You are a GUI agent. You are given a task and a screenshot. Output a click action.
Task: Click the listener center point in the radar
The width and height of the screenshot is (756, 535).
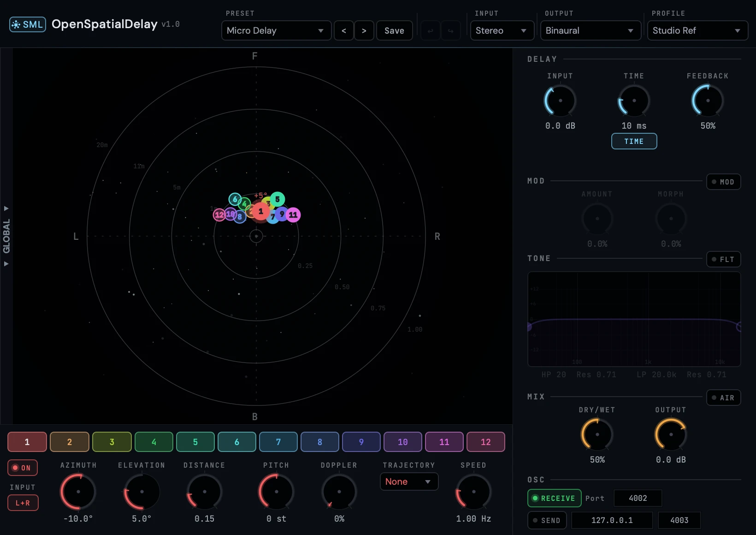256,236
